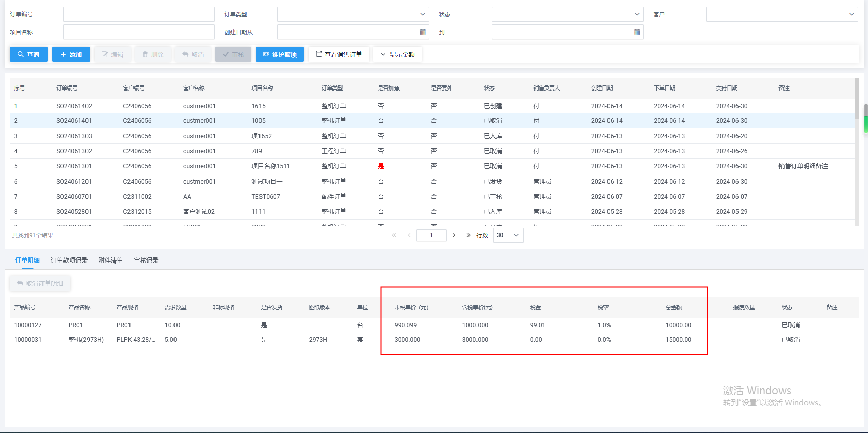This screenshot has height=433, width=868.
Task: Go to previous page arrow
Action: [409, 235]
